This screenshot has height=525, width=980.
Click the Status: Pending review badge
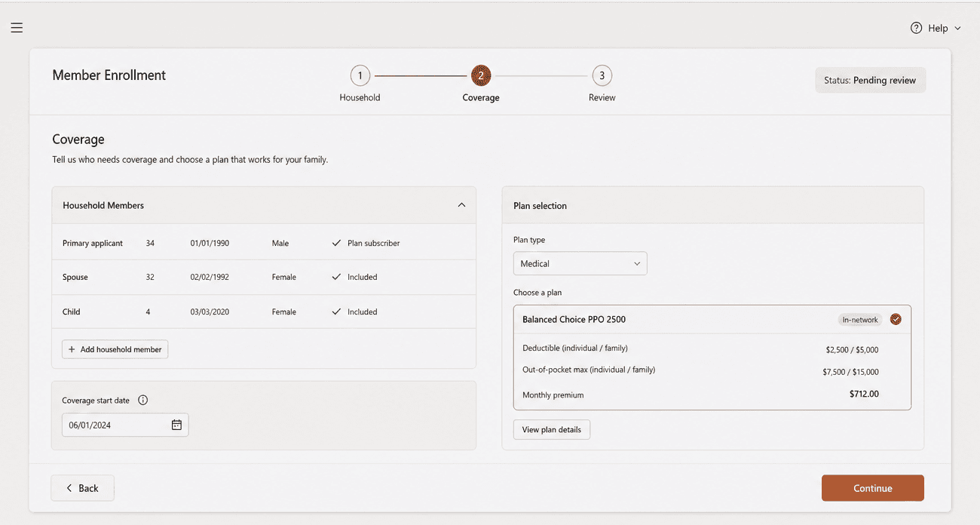click(x=870, y=80)
